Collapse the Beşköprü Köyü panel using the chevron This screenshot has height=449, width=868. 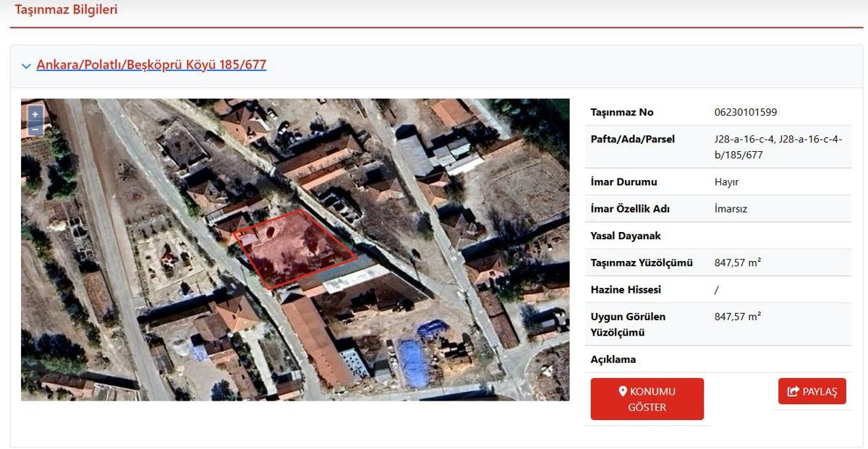27,66
